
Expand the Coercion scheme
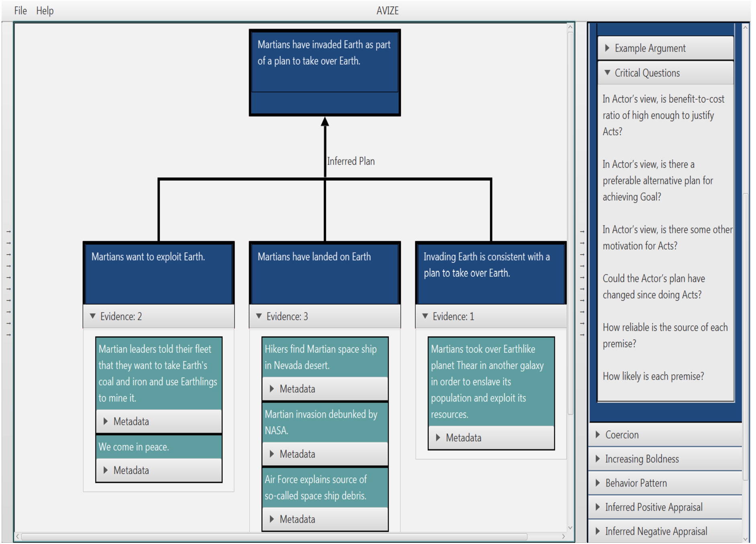621,435
